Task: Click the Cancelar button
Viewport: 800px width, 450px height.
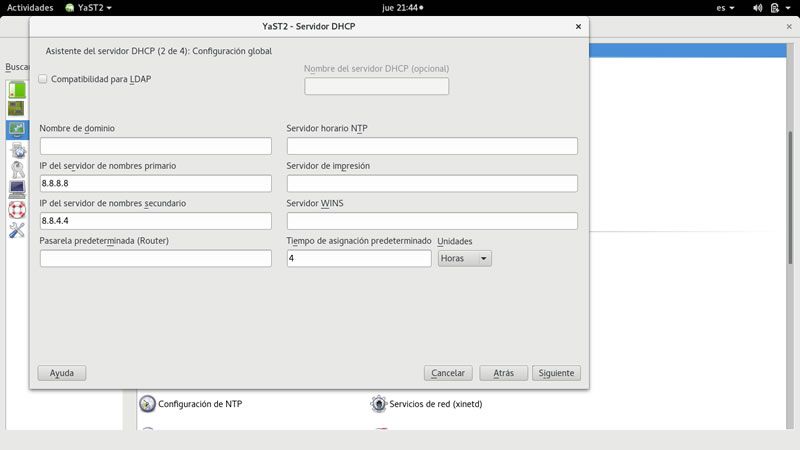Action: click(447, 373)
